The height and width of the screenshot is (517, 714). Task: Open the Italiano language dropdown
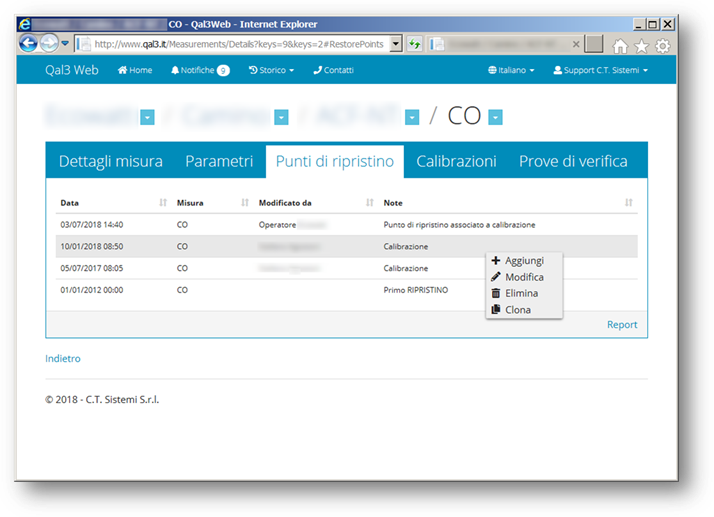tap(511, 70)
